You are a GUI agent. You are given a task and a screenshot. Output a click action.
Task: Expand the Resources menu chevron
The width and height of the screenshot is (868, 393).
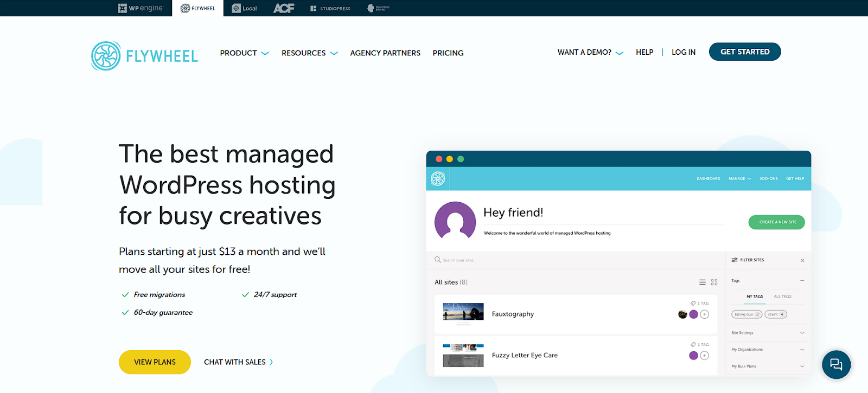[334, 53]
